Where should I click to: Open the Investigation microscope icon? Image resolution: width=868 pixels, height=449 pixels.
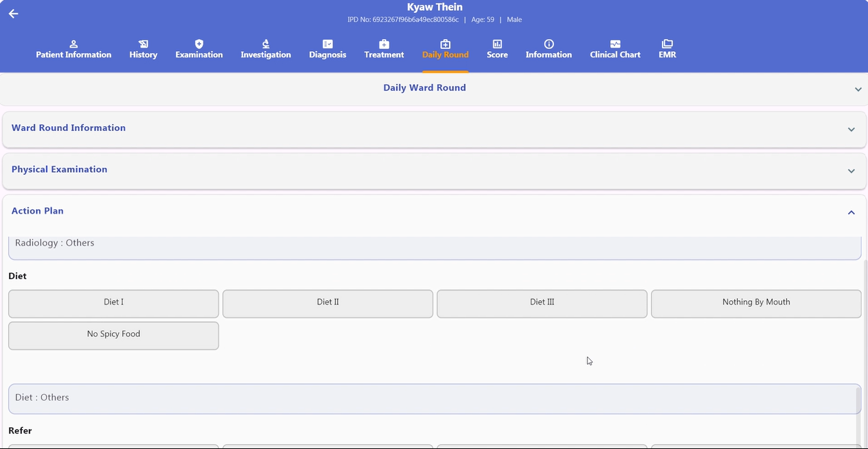click(x=266, y=44)
